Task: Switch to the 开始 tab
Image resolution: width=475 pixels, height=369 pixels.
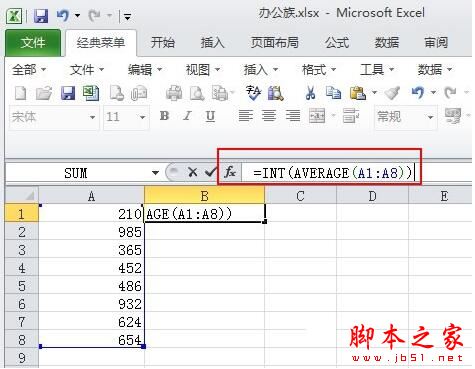Action: coord(163,43)
